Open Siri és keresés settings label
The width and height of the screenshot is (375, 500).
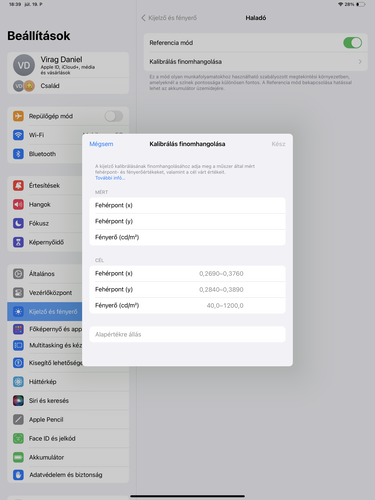tap(49, 401)
